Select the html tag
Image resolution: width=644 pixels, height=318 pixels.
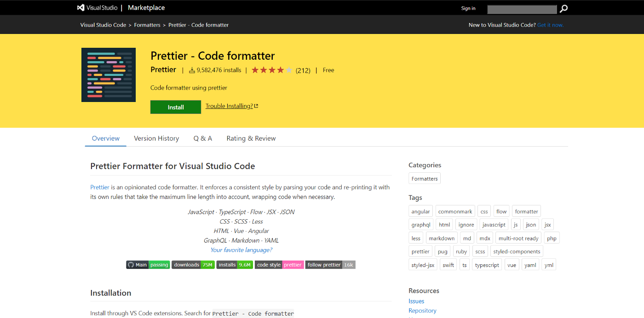[x=444, y=225]
